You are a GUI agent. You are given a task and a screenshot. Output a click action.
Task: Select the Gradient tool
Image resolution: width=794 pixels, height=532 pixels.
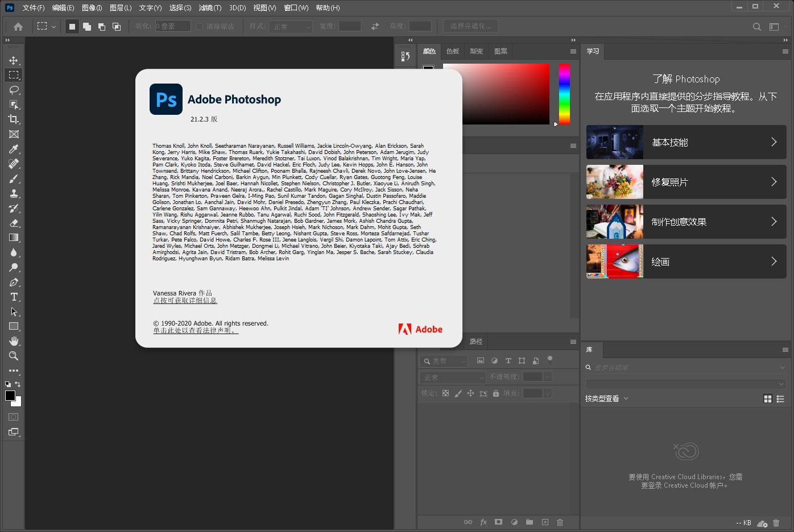(14, 238)
